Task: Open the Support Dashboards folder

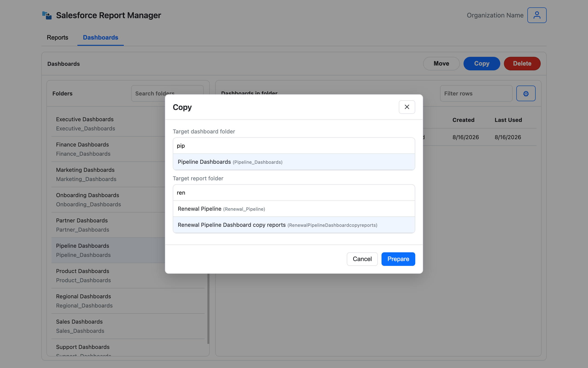Action: (128, 348)
